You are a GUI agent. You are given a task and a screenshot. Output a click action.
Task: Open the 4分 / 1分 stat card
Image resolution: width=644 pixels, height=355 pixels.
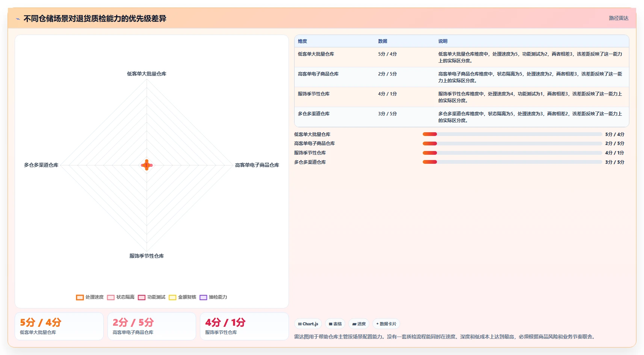pyautogui.click(x=244, y=326)
